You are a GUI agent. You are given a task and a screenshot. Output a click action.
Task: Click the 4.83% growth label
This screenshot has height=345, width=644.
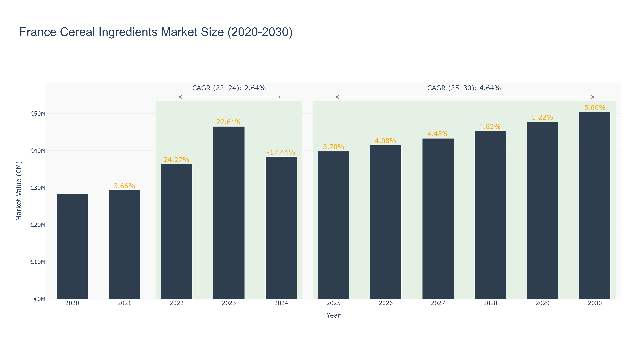coord(490,126)
